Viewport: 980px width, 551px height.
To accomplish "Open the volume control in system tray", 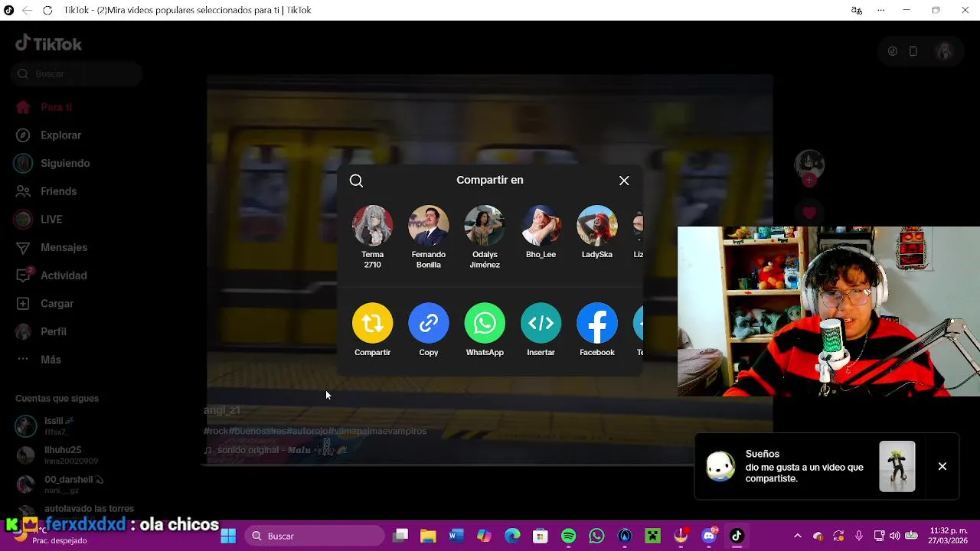I will pyautogui.click(x=894, y=536).
